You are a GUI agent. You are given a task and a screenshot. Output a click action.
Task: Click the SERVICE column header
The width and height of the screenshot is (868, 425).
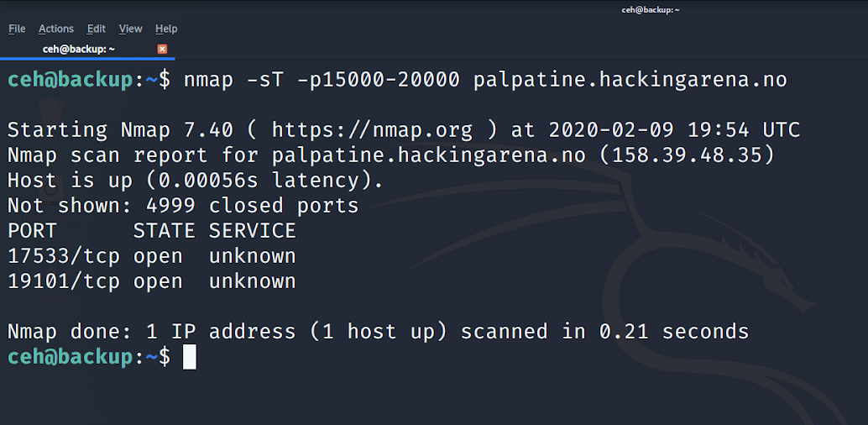pyautogui.click(x=252, y=230)
